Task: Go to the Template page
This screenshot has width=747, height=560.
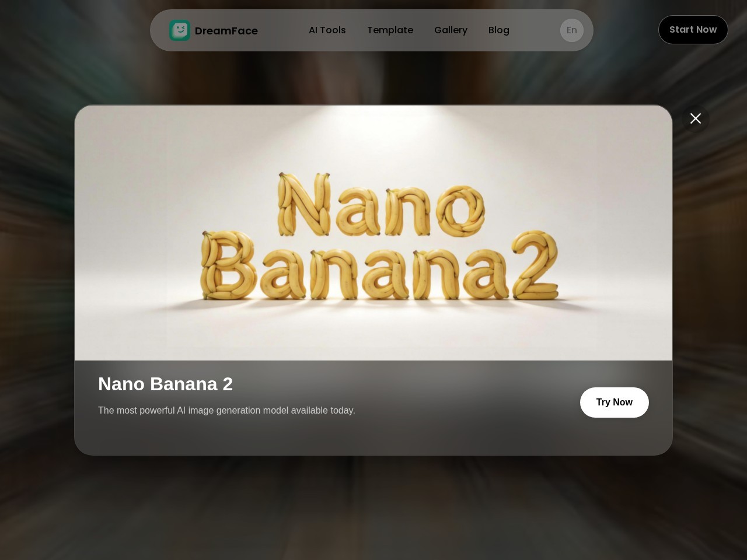Action: click(x=390, y=30)
